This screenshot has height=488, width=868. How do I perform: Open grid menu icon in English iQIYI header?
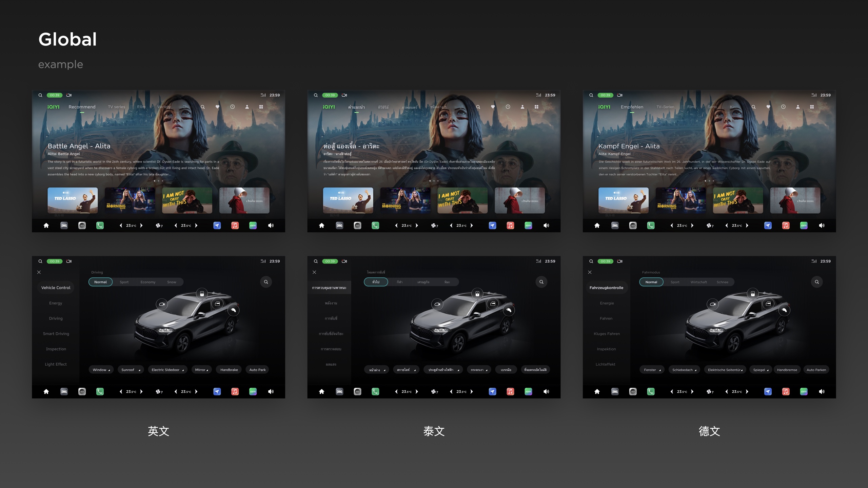click(261, 107)
